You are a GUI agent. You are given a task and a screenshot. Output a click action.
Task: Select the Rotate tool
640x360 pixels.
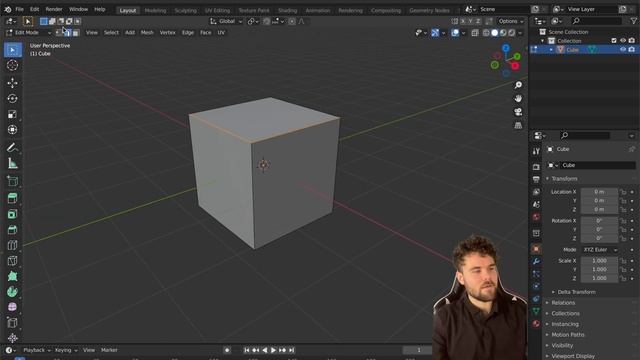13,99
